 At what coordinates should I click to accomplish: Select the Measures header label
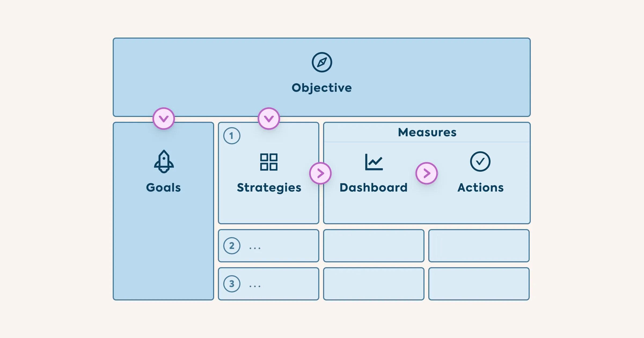[427, 132]
